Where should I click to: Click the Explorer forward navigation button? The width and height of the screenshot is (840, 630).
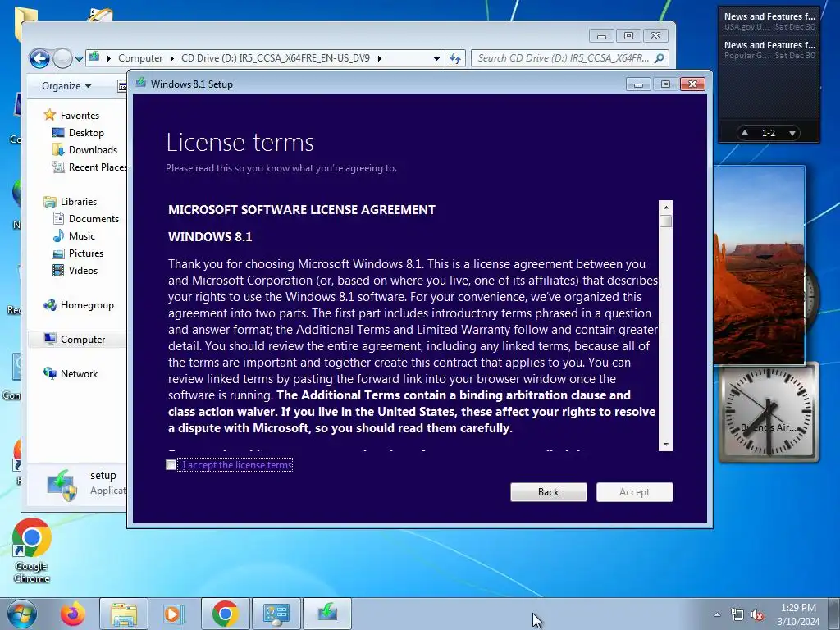(62, 58)
